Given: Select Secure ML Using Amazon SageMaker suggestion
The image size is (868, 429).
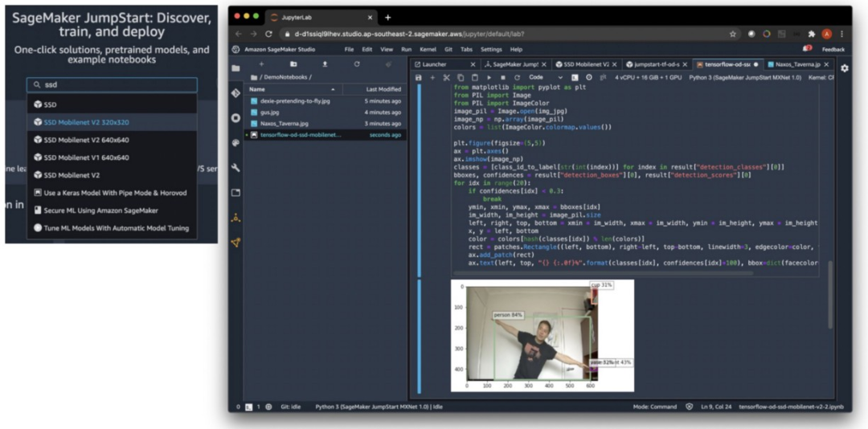Looking at the screenshot, I should click(112, 210).
